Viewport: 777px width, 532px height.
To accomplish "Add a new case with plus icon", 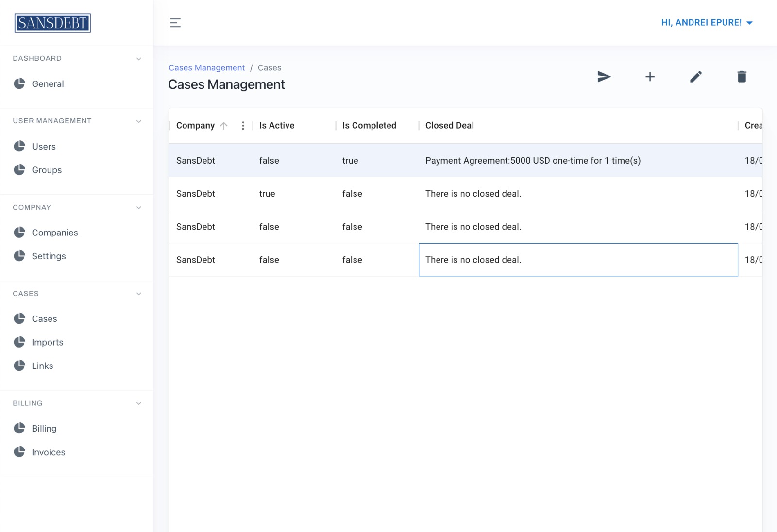I will [x=650, y=77].
